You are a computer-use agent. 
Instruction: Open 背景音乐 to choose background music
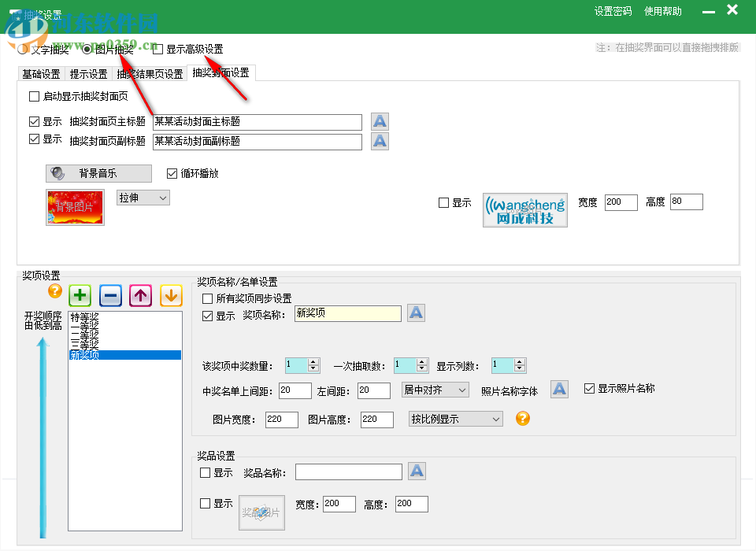coord(98,173)
